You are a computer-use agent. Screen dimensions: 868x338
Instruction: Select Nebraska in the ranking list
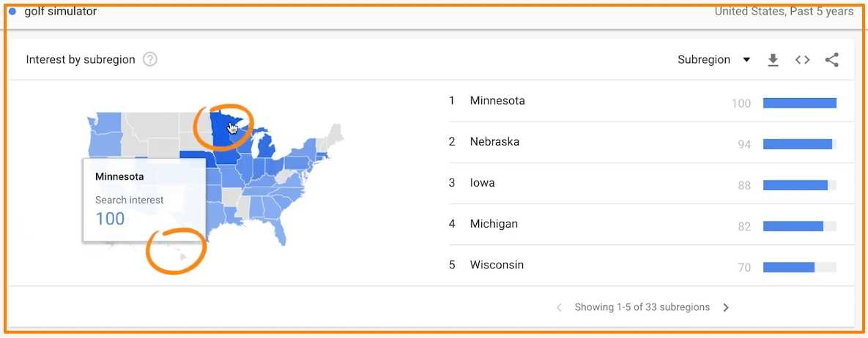tap(494, 142)
